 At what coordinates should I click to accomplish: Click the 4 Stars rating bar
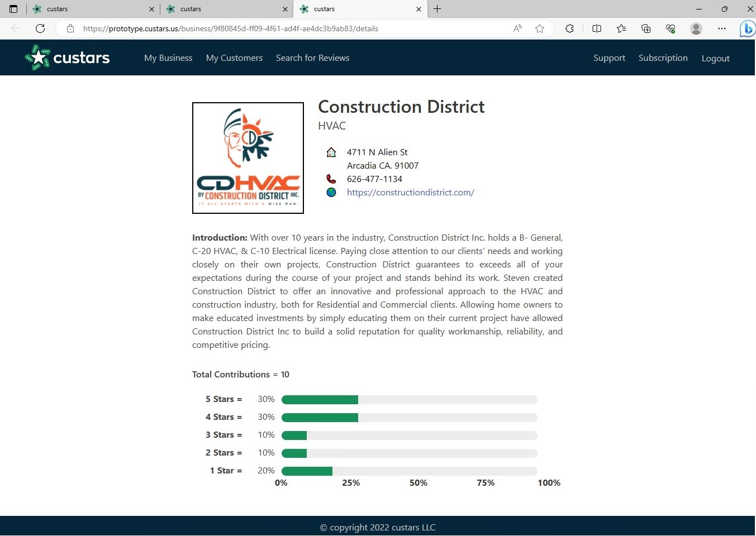(x=409, y=418)
